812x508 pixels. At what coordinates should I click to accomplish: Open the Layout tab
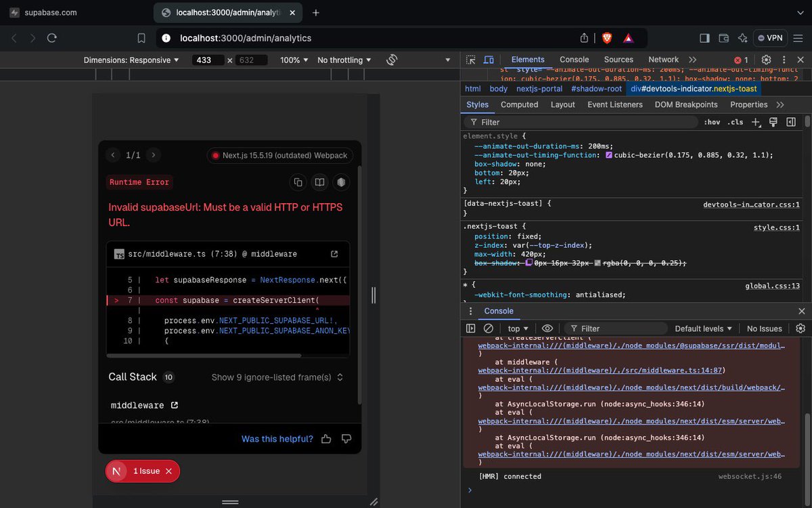(x=563, y=104)
